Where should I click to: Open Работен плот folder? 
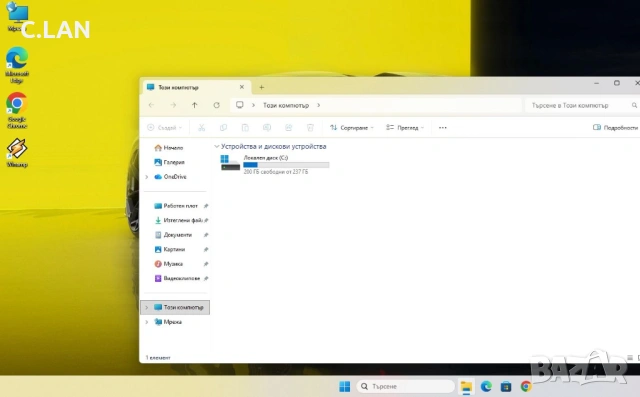click(176, 206)
